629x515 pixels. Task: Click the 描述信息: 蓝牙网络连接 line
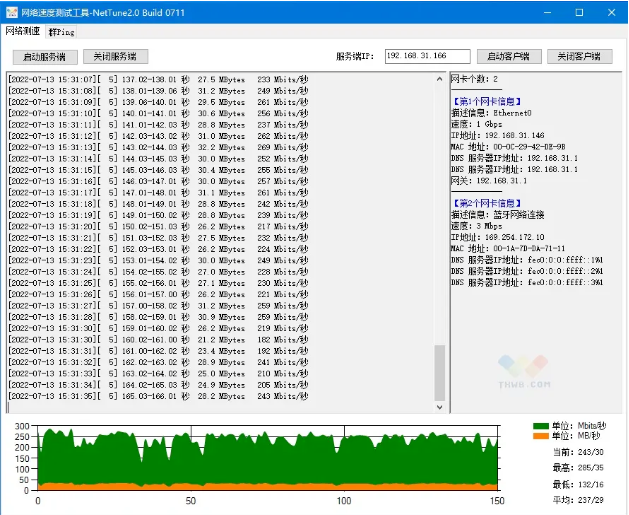click(497, 215)
